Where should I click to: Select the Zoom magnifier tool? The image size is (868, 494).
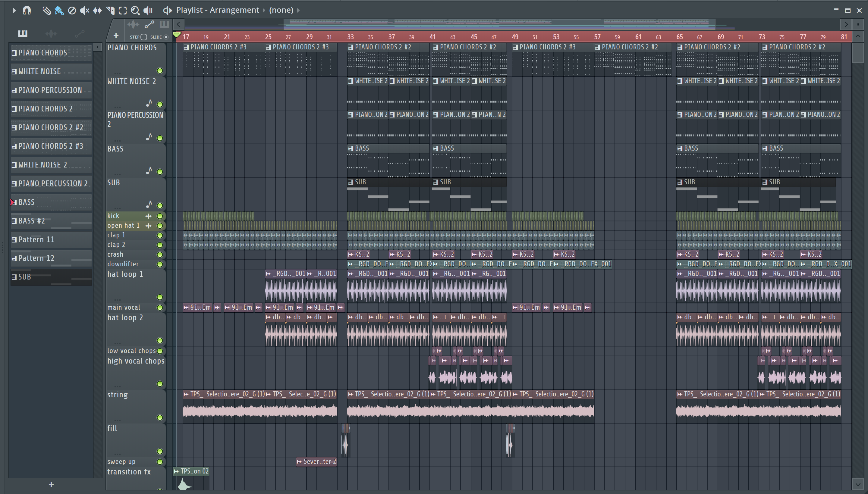pos(135,11)
